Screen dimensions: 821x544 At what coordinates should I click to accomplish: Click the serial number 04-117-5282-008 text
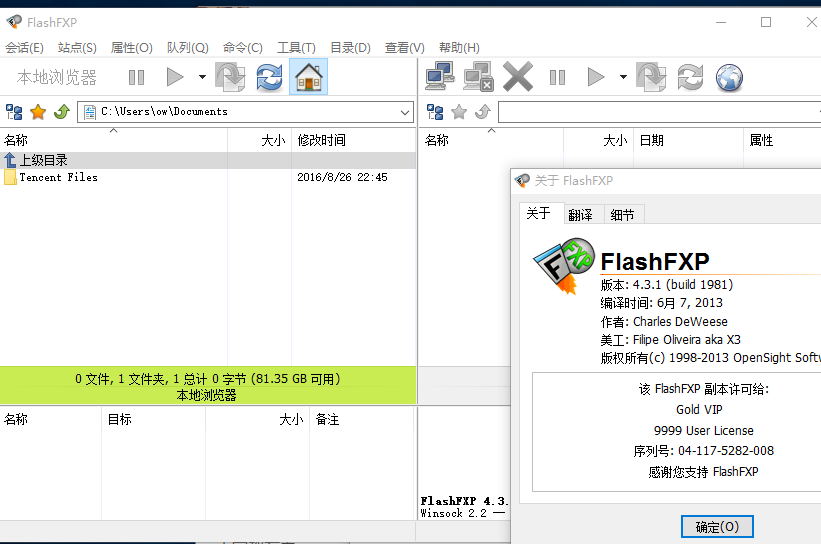tap(725, 451)
